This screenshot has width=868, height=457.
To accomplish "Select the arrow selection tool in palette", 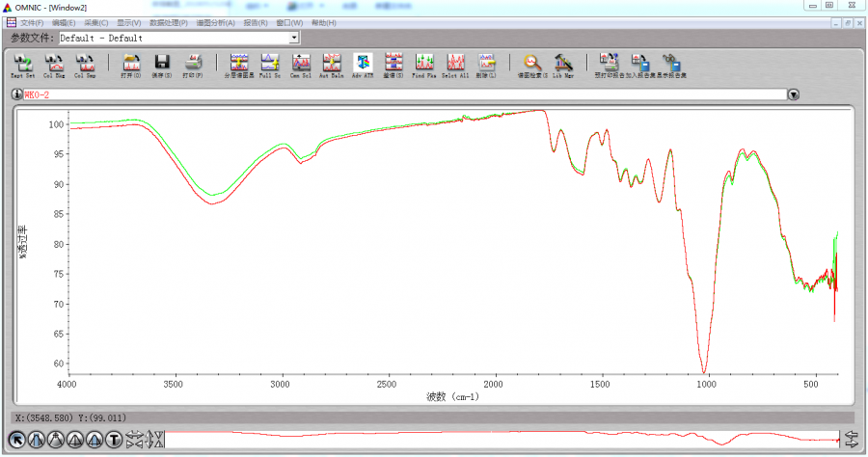I will point(16,440).
